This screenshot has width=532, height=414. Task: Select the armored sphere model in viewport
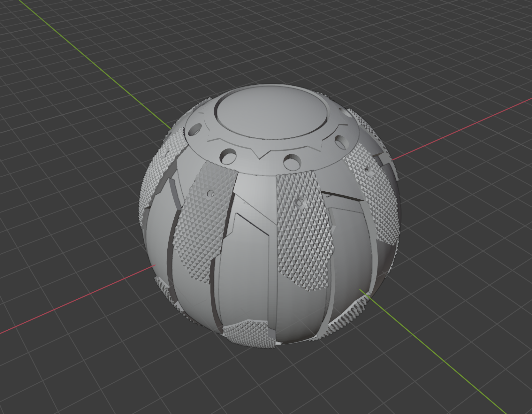click(270, 217)
